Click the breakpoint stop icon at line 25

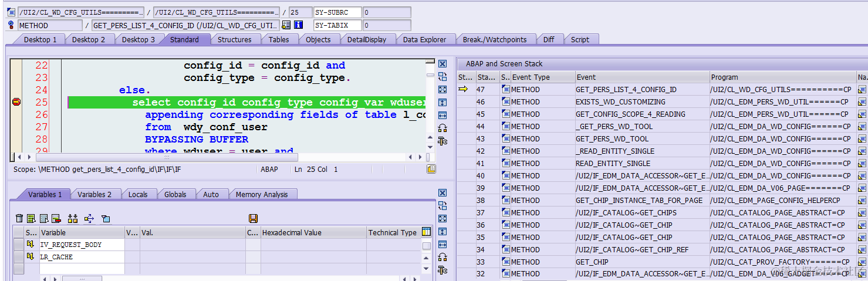click(16, 102)
